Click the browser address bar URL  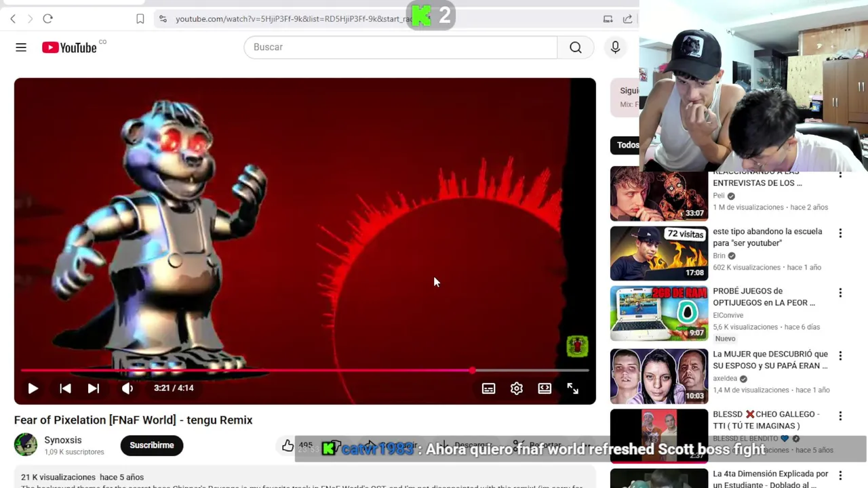(x=293, y=19)
